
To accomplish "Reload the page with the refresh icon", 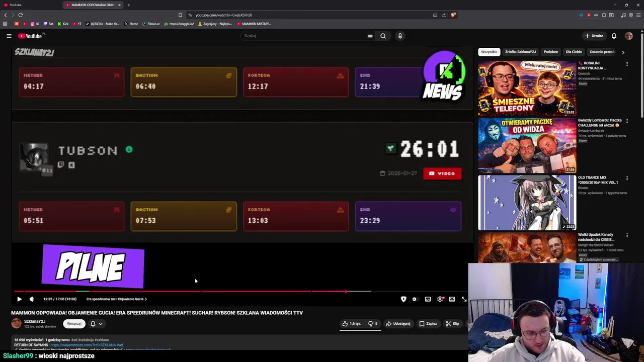I will click(x=21, y=15).
